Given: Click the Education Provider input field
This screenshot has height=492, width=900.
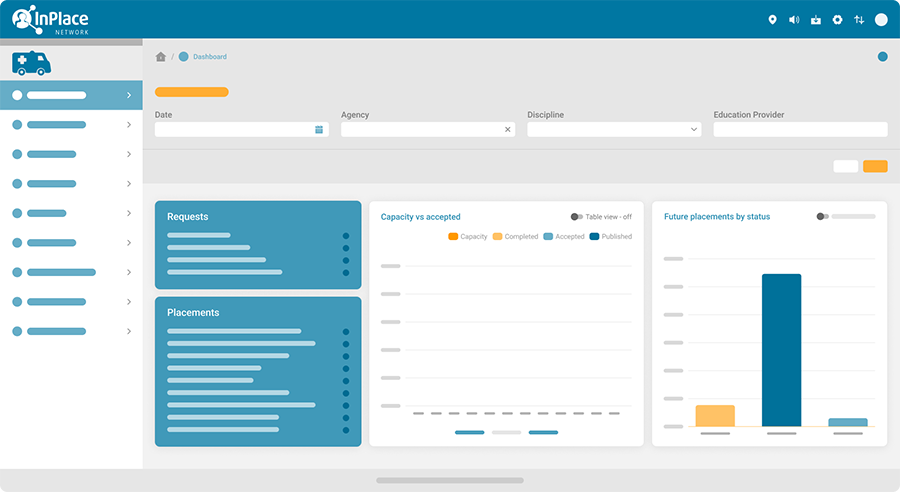Looking at the screenshot, I should (x=800, y=129).
